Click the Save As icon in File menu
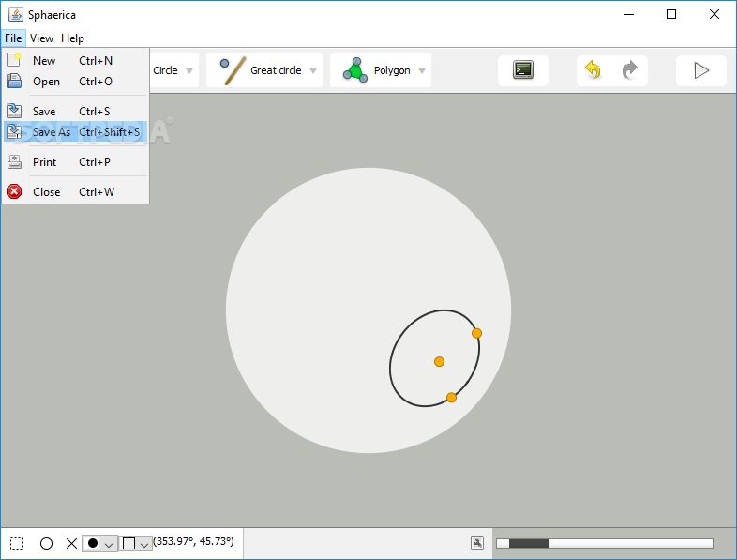The height and width of the screenshot is (560, 737). click(x=14, y=131)
